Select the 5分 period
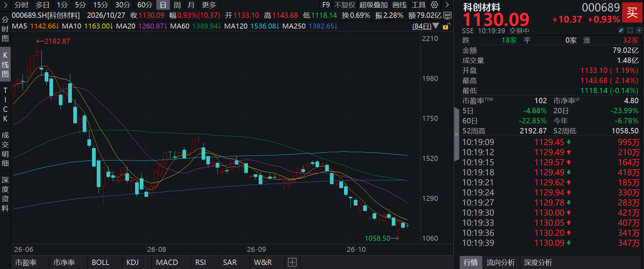Screen dimensions: 644x269 click(x=80, y=5)
